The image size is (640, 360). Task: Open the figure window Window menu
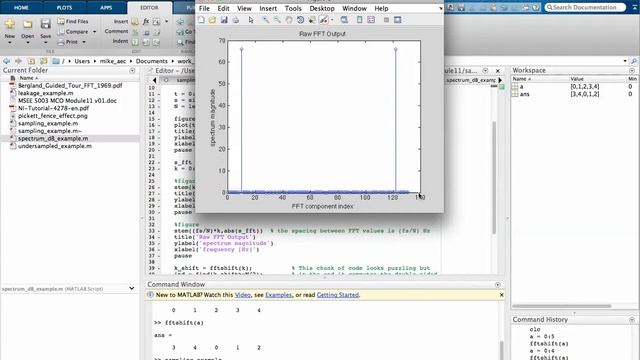pyautogui.click(x=354, y=8)
